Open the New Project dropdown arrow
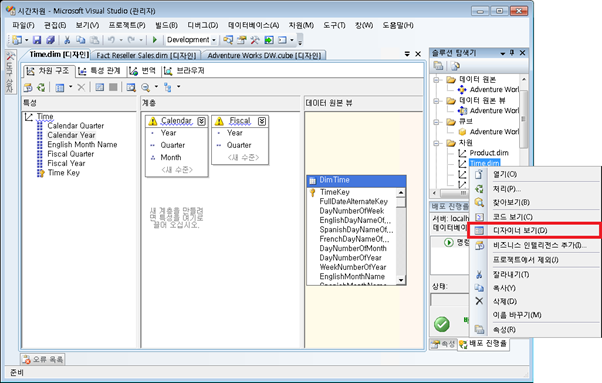The image size is (602, 383). point(26,40)
